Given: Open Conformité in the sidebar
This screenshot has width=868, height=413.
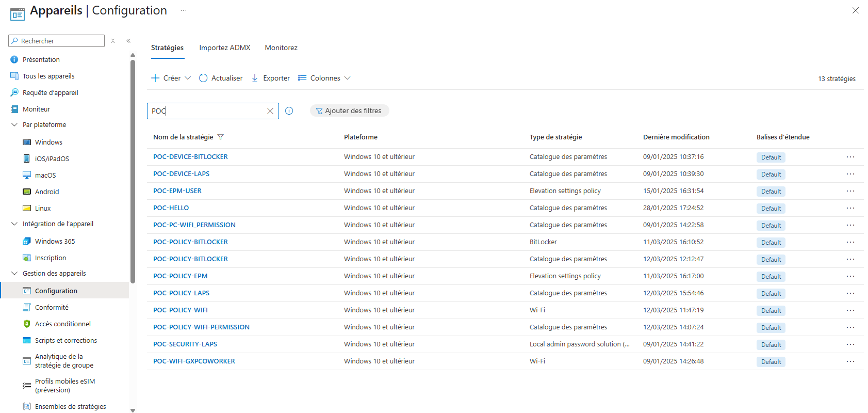Looking at the screenshot, I should (x=52, y=308).
